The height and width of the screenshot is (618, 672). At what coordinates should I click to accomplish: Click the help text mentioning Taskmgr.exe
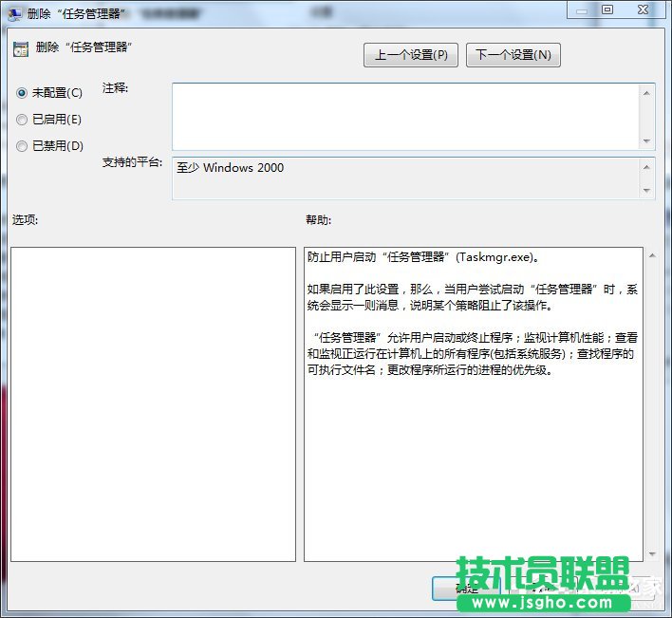coord(423,257)
